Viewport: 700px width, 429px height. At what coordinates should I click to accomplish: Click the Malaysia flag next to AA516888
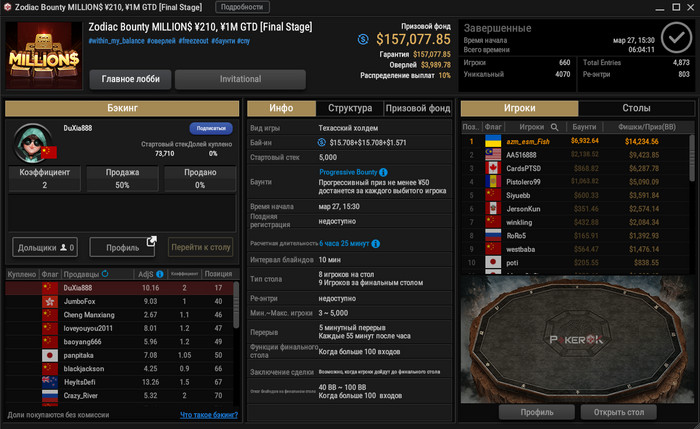(x=493, y=155)
